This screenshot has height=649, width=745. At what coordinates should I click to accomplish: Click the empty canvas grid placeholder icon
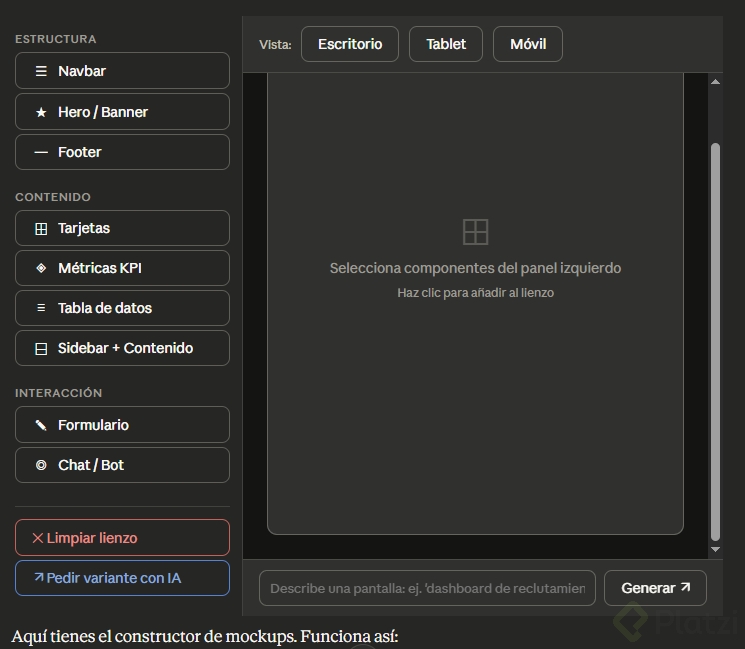(x=476, y=232)
